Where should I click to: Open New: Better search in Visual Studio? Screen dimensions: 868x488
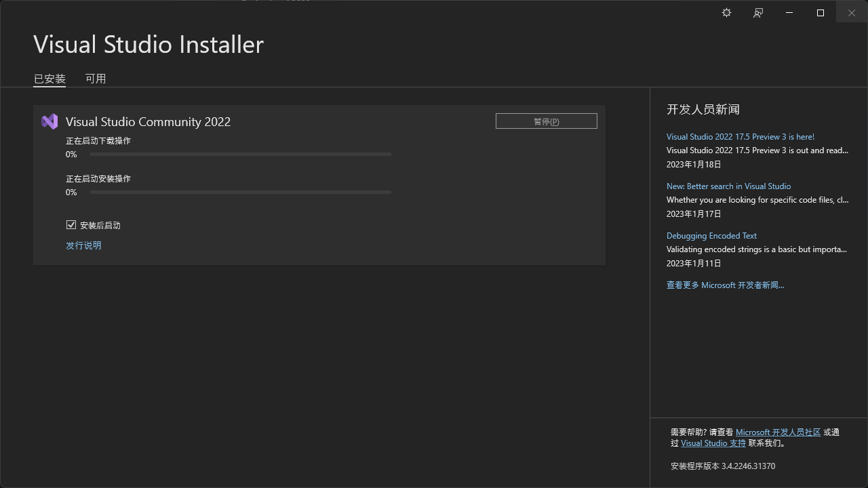728,186
